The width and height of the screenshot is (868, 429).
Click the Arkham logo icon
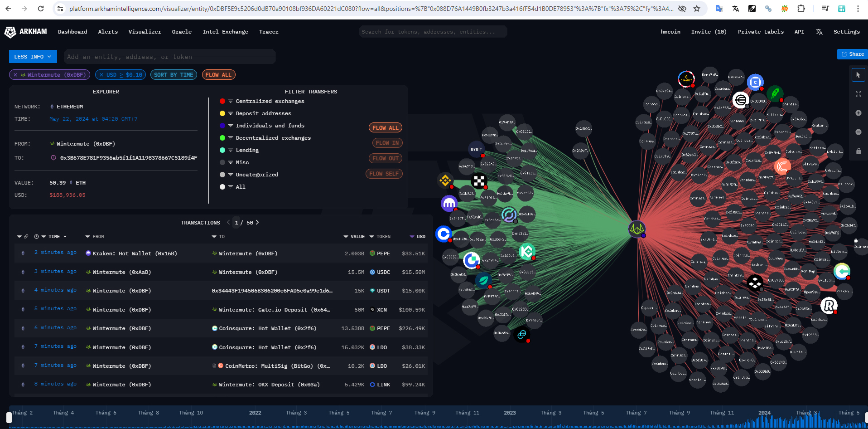pyautogui.click(x=10, y=32)
